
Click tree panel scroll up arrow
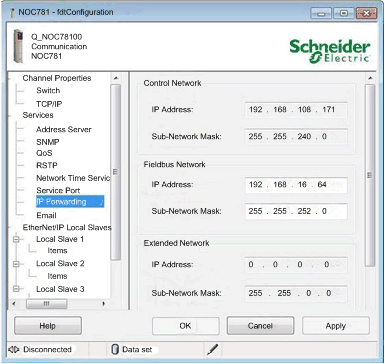(116, 78)
